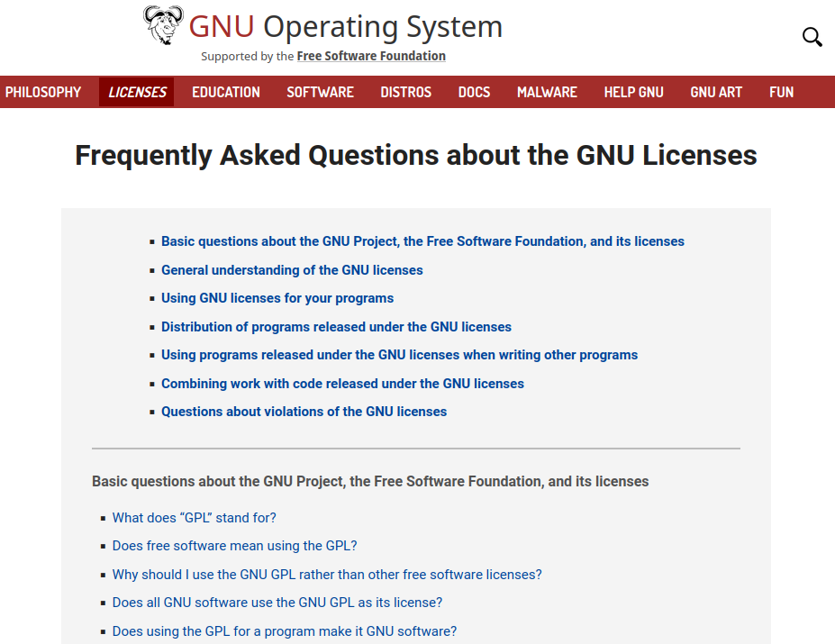Select Malware in the navigation bar
The image size is (835, 644).
coord(547,92)
